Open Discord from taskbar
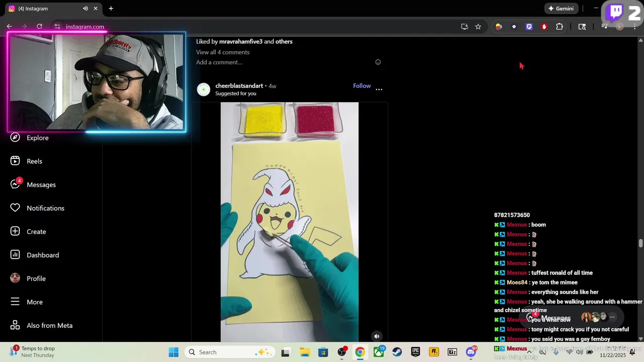 click(471, 352)
